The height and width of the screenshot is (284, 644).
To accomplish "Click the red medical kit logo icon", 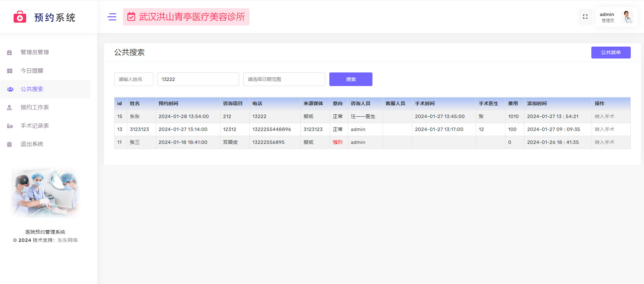I will 20,17.
